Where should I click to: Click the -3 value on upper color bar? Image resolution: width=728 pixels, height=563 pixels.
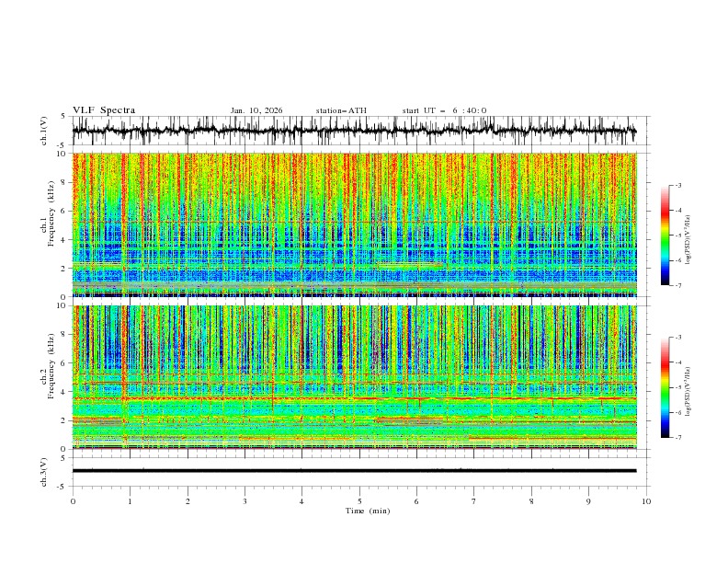coord(678,186)
